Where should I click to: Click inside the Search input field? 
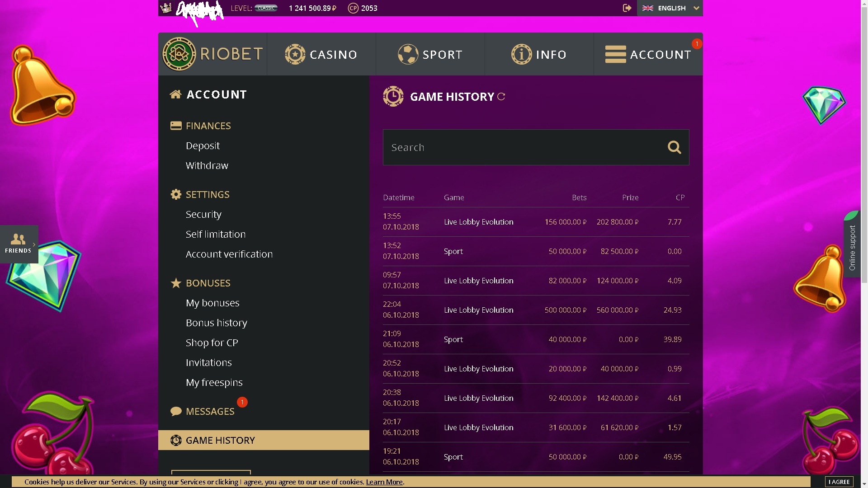(520, 147)
